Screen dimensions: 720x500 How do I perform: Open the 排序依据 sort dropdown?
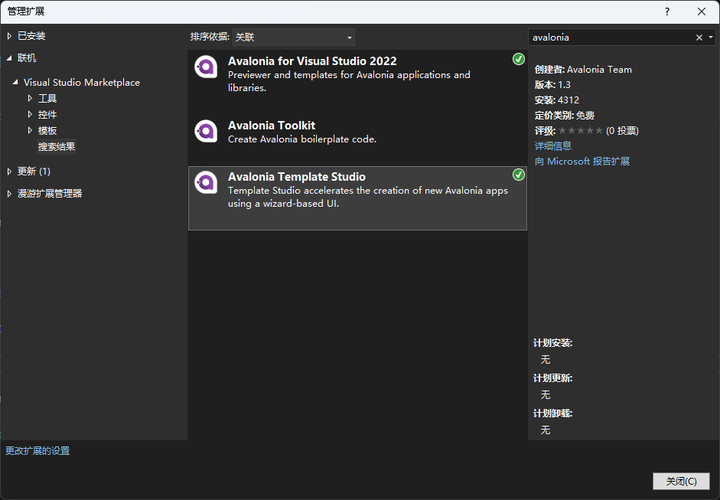(x=288, y=37)
